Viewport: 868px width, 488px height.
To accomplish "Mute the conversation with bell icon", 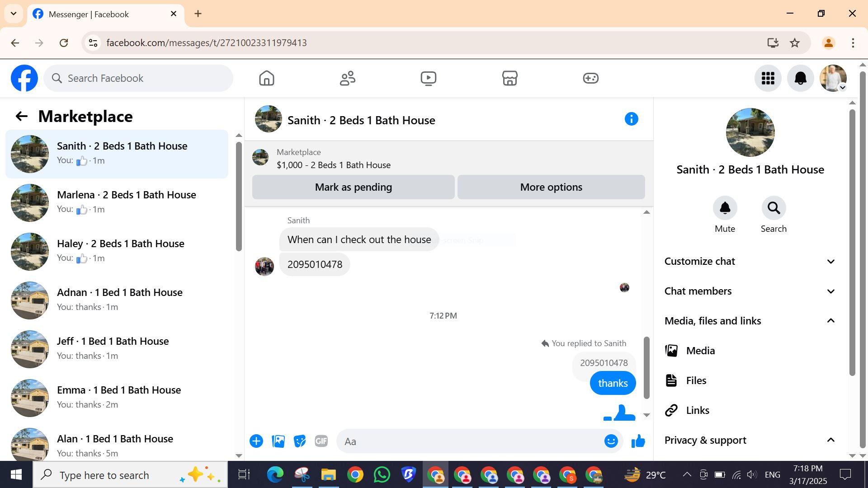I will coord(725,208).
